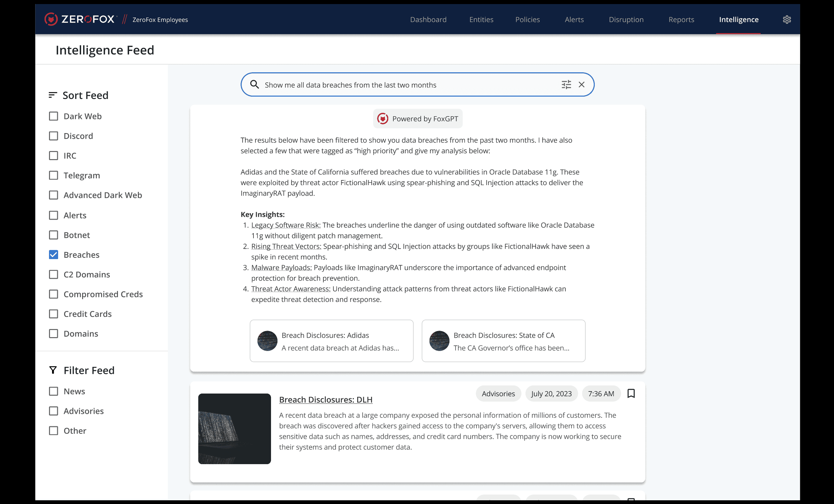Switch to the Dashboard tab
The width and height of the screenshot is (834, 504).
pyautogui.click(x=428, y=20)
